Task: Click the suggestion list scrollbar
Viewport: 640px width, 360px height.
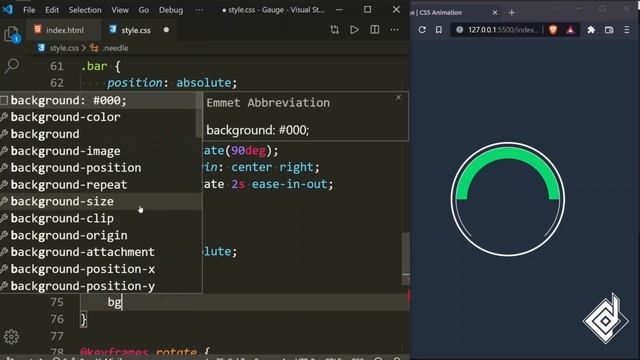Action: [199, 115]
